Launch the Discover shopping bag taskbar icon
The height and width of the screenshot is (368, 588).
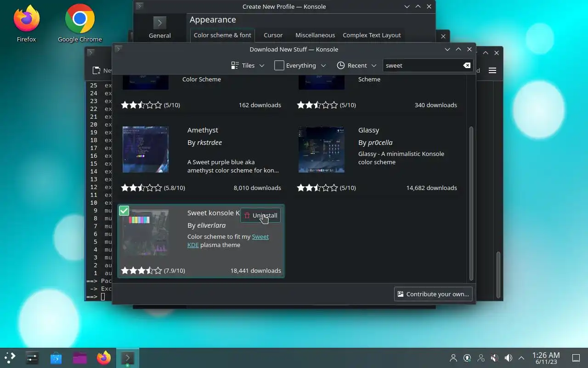[56, 357]
